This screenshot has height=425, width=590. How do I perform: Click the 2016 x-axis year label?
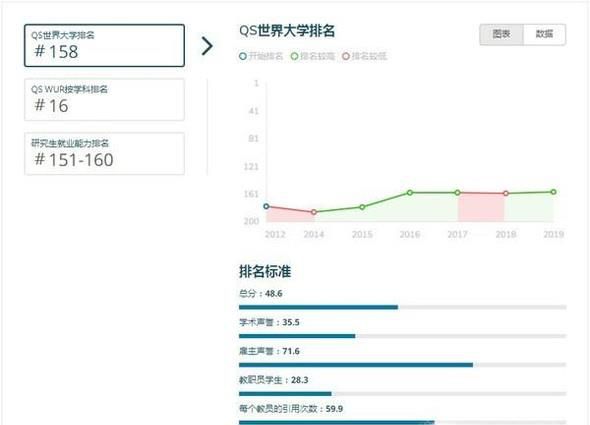tap(410, 235)
